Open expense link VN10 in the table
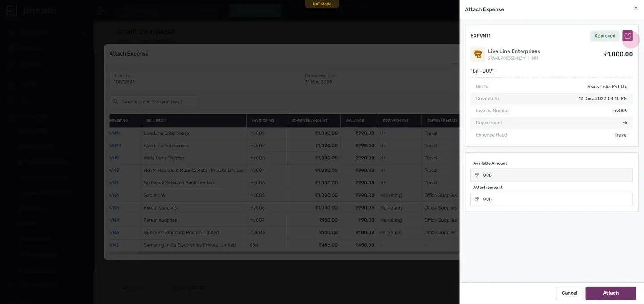The height and width of the screenshot is (304, 644). 115,146
